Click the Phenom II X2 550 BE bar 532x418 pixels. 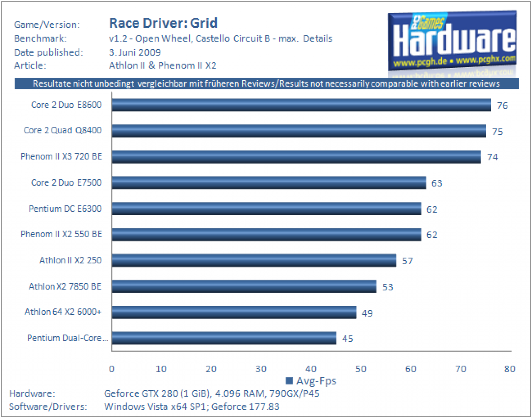[x=266, y=234]
